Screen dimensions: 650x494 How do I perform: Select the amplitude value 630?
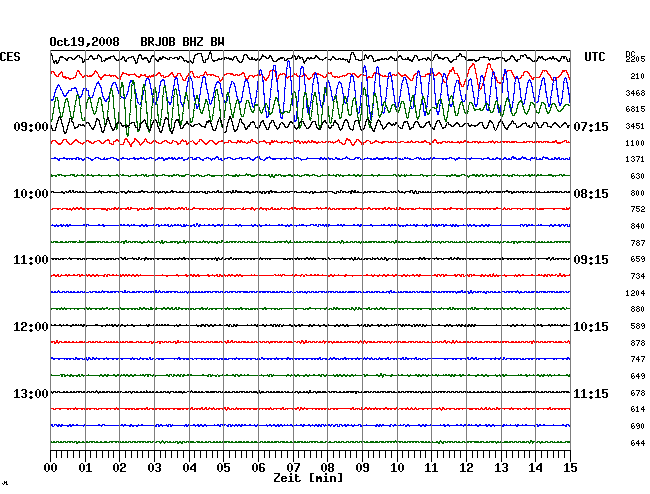tap(638, 176)
